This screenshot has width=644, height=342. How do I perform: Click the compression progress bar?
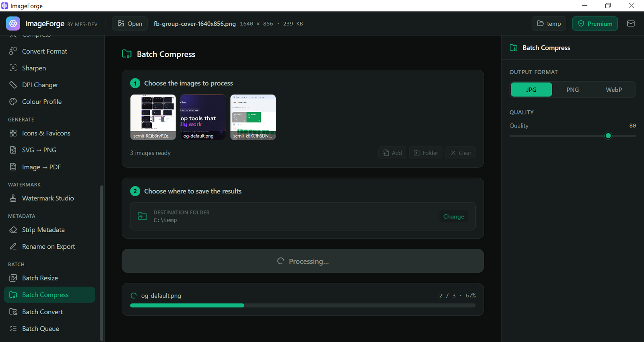(x=303, y=305)
